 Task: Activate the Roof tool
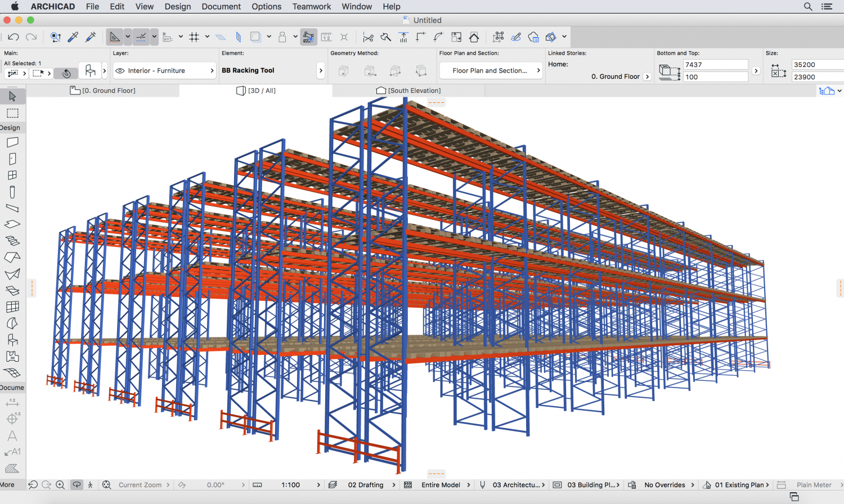pyautogui.click(x=12, y=258)
